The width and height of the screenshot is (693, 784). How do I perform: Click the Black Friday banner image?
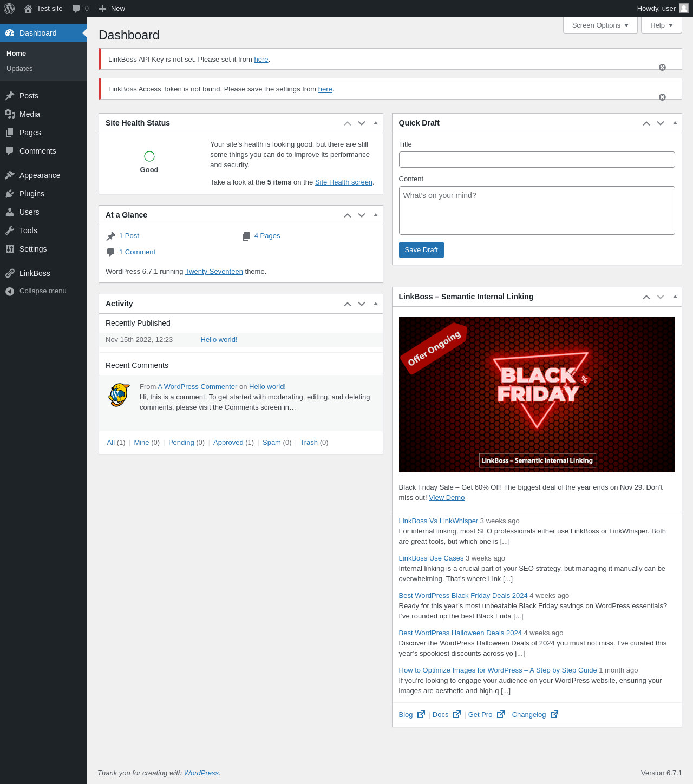[537, 394]
